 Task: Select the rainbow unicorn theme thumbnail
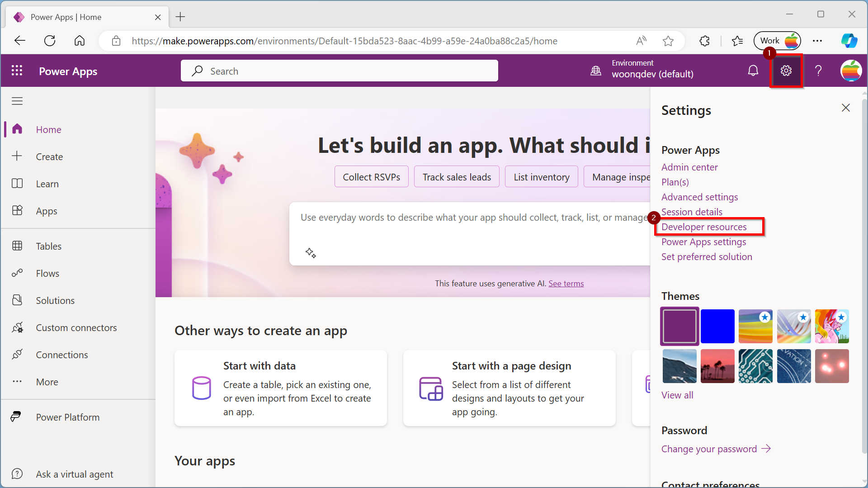(x=832, y=326)
